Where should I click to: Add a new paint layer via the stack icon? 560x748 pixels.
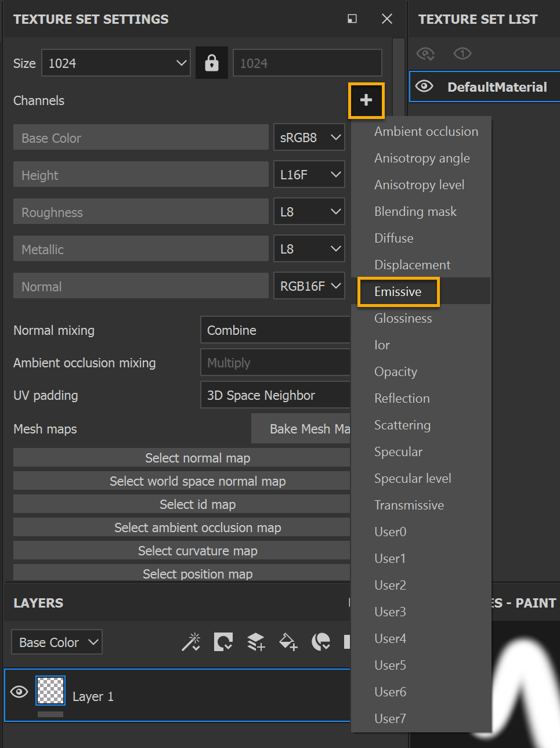point(256,642)
